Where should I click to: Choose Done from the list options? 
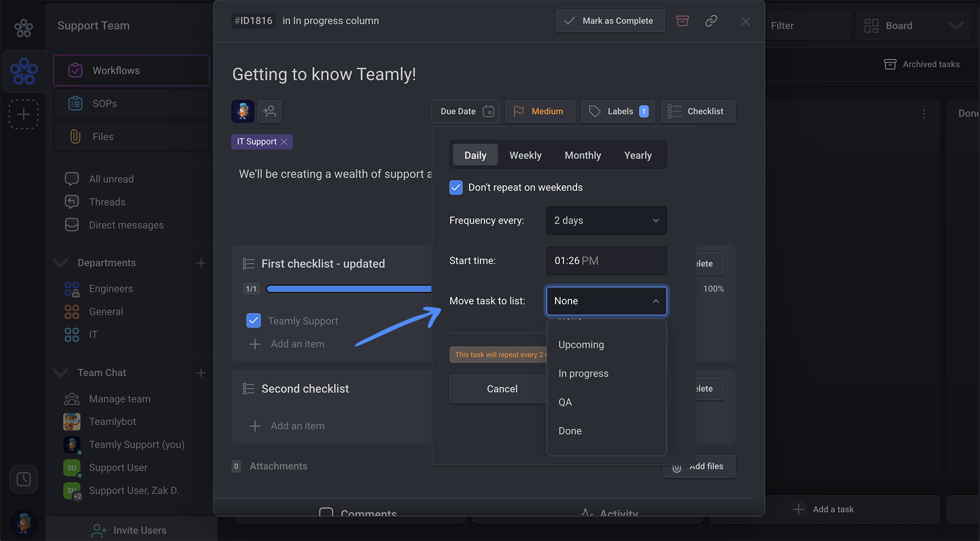click(607, 431)
